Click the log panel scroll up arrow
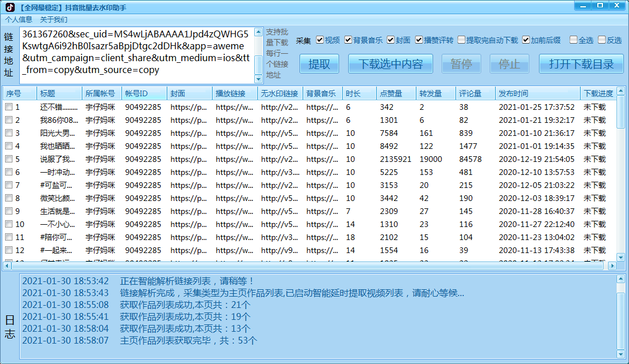The width and height of the screenshot is (629, 364). point(621,279)
